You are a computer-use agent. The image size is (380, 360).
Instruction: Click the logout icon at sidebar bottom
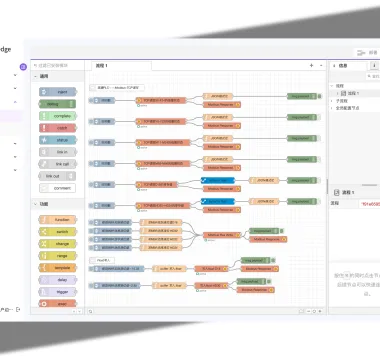click(x=18, y=310)
